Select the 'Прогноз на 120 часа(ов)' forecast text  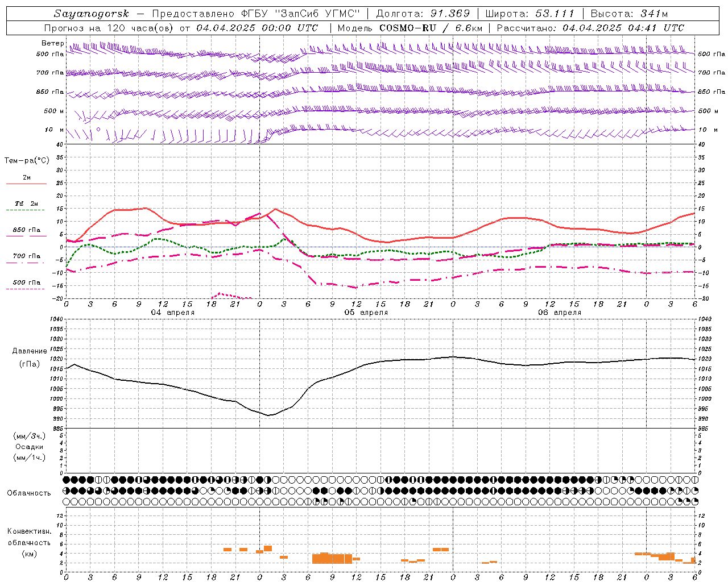click(109, 28)
